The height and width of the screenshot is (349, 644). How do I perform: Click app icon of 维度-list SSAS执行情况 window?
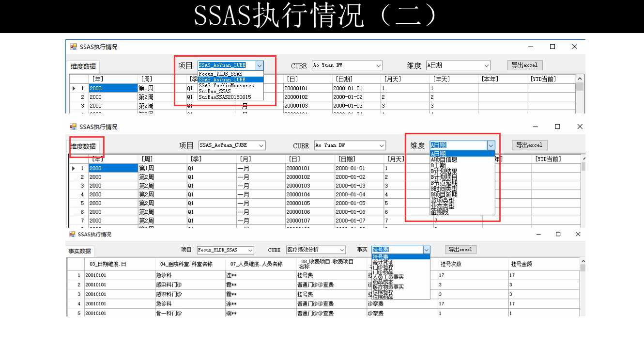click(74, 127)
